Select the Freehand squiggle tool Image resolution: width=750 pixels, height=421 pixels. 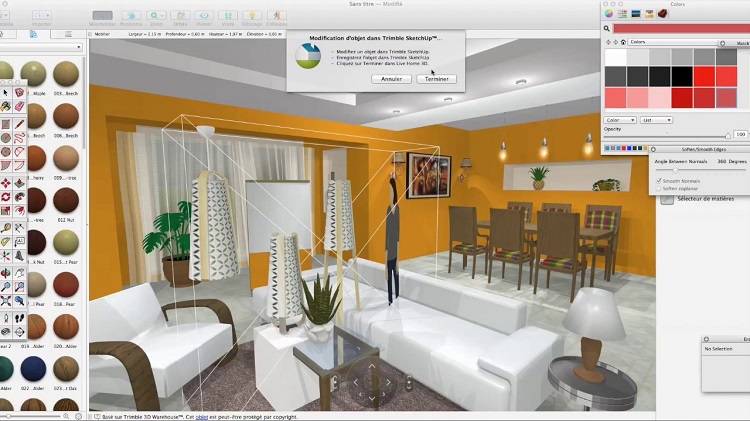(19, 138)
